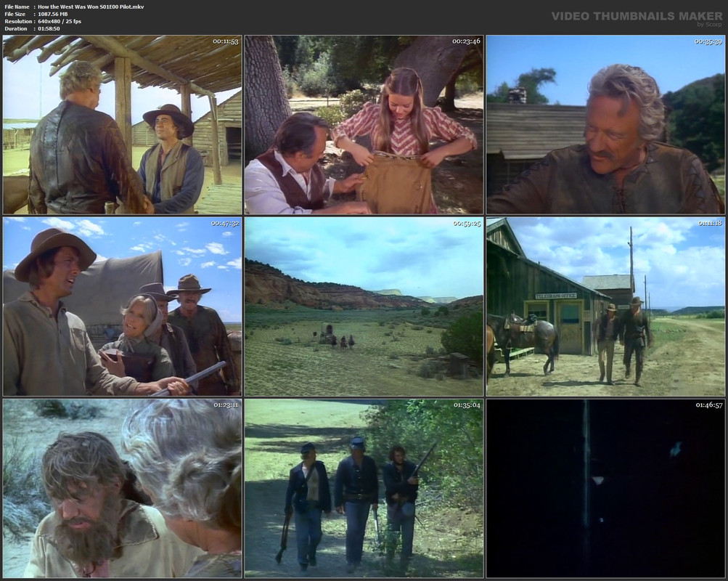Click the file size value '1087.56 MB'
The height and width of the screenshot is (581, 728).
[x=52, y=15]
